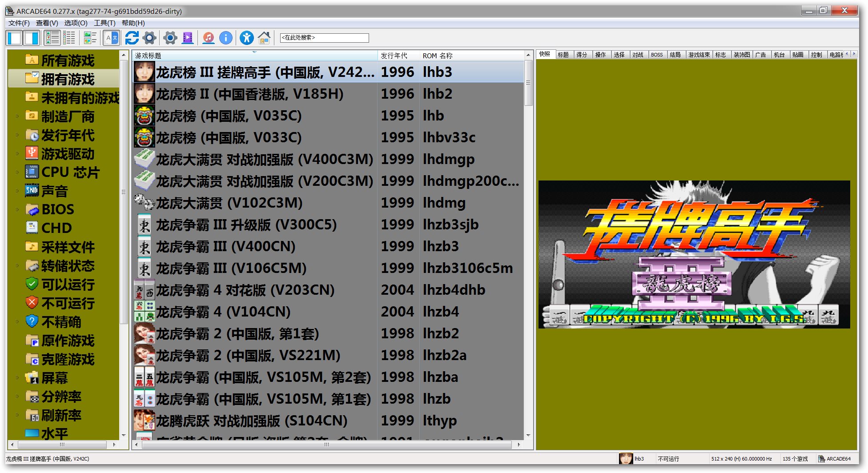Open second blue gear options icon
Screen dimensions: 868x473
point(170,38)
